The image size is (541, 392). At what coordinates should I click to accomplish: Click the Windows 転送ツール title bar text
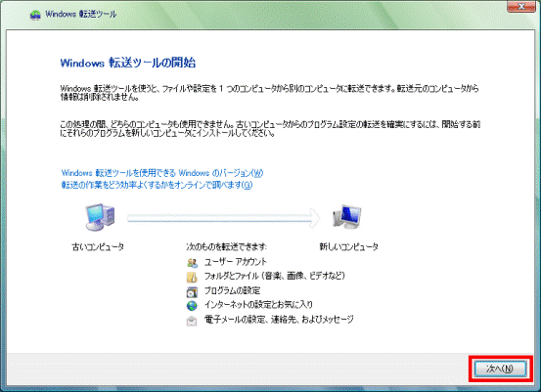[x=81, y=14]
